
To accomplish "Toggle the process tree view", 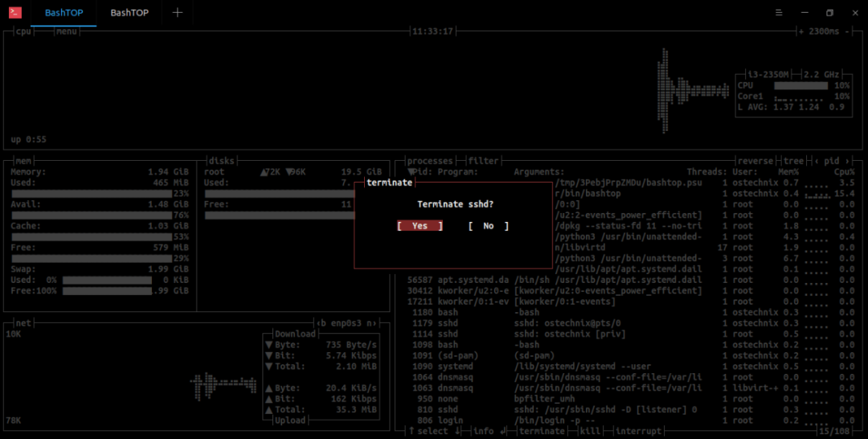I will point(793,161).
